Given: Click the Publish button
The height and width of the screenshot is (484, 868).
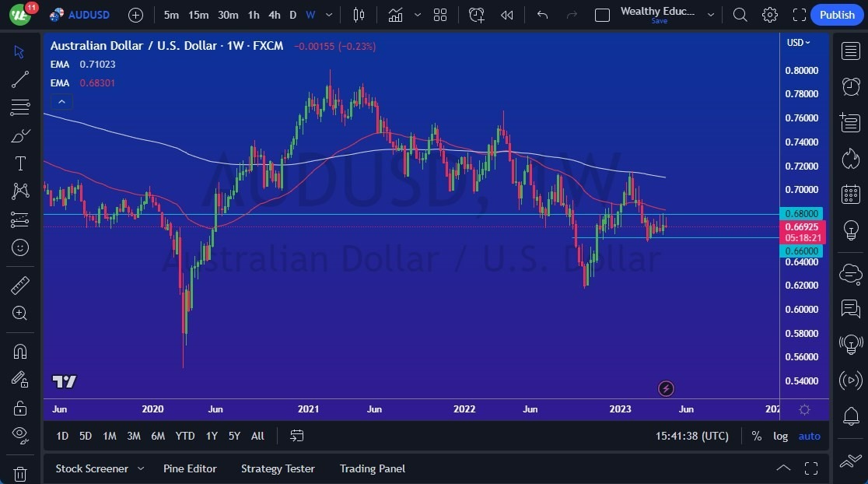Looking at the screenshot, I should tap(836, 14).
